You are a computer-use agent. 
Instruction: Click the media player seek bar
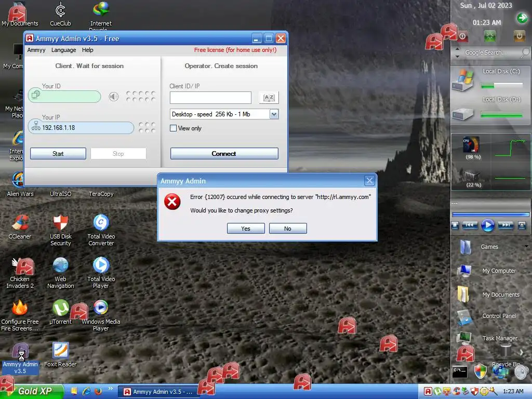490,215
